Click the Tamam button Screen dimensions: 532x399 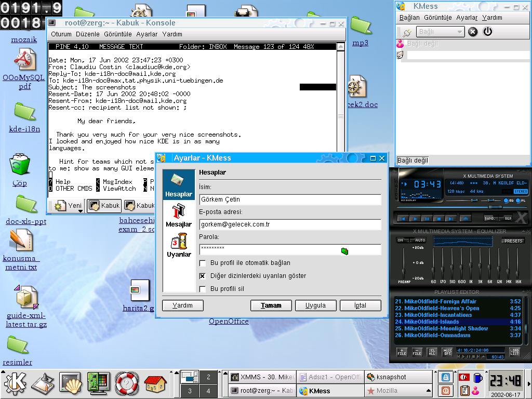pos(271,305)
